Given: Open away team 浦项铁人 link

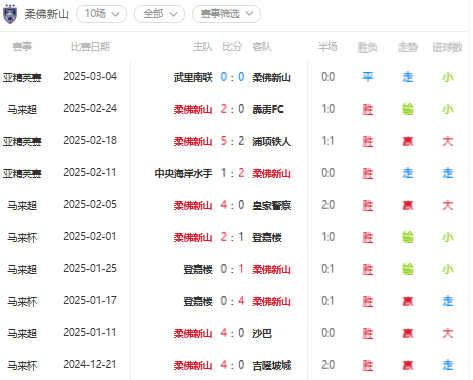Looking at the screenshot, I should click(271, 141).
